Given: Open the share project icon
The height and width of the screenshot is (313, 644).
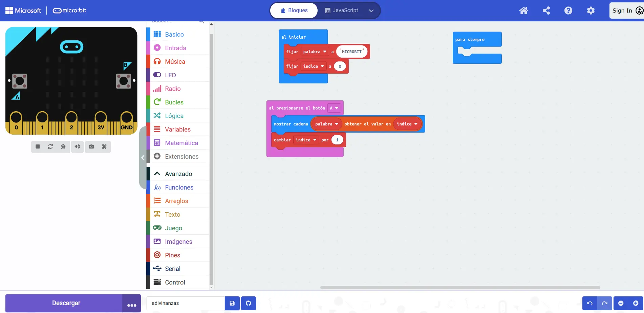Looking at the screenshot, I should 546,11.
